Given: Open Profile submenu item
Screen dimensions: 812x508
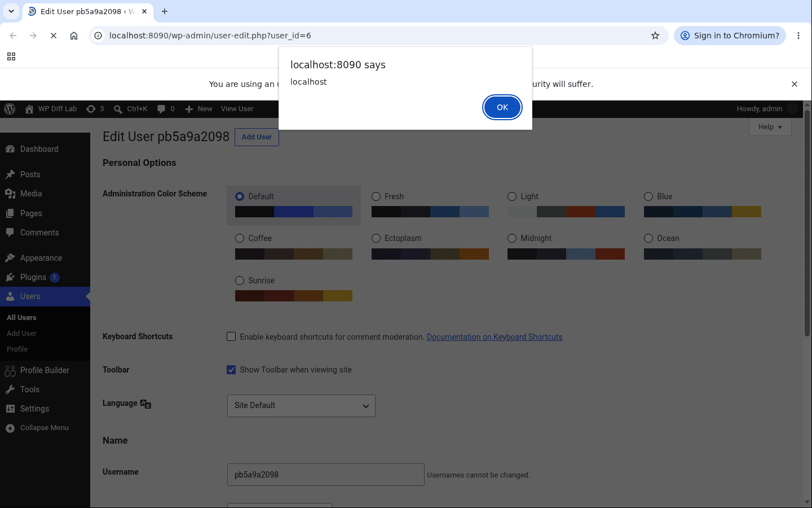Looking at the screenshot, I should click(17, 349).
